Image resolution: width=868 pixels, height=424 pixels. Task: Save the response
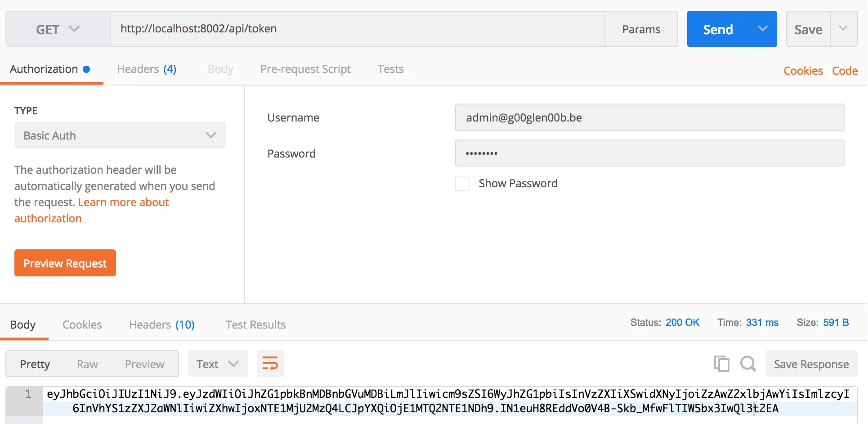[810, 364]
